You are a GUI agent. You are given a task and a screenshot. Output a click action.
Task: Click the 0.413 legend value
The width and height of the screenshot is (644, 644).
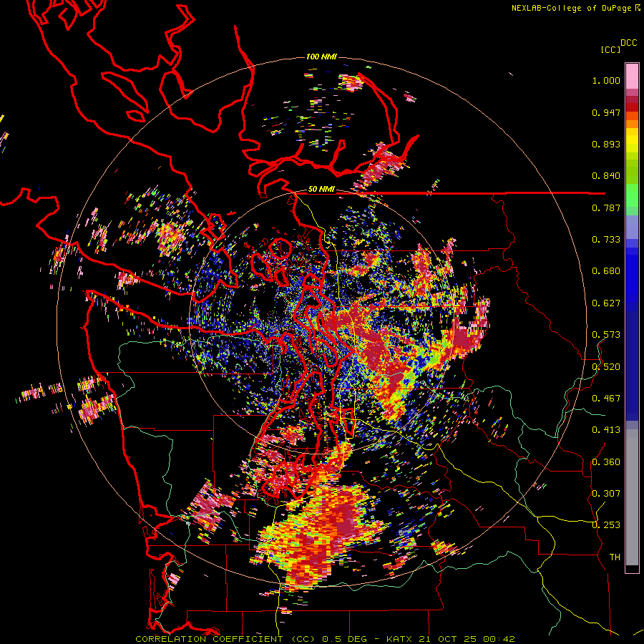coord(606,430)
